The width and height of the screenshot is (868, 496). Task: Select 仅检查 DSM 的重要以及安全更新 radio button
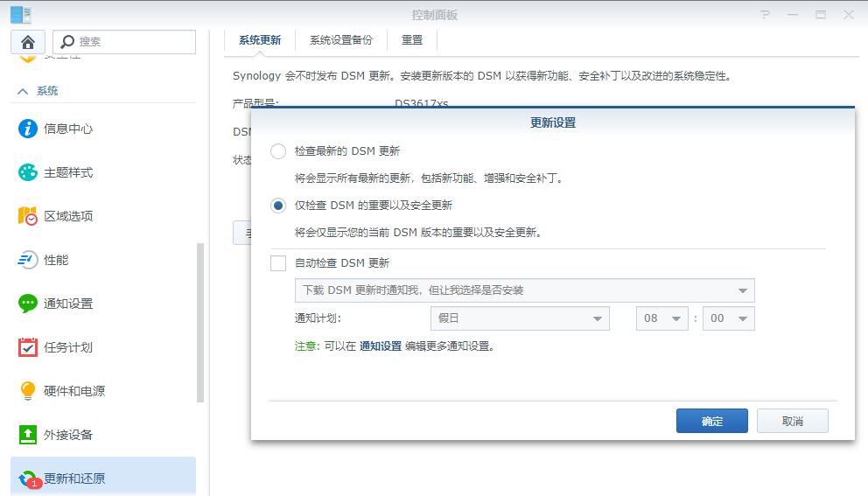pyautogui.click(x=278, y=206)
